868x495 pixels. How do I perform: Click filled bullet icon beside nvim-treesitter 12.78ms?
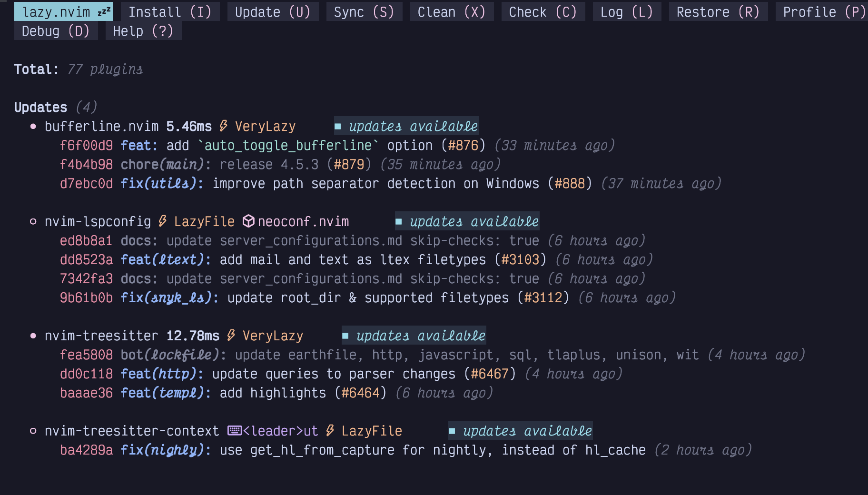point(33,336)
